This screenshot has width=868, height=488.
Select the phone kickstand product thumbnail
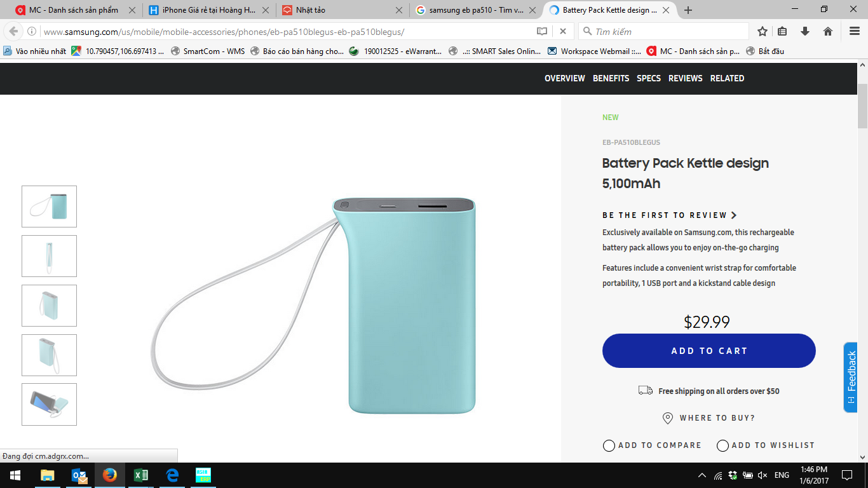coord(49,404)
